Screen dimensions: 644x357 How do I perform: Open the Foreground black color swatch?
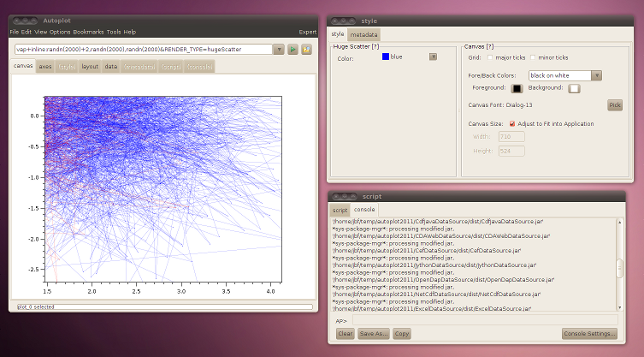(x=517, y=88)
